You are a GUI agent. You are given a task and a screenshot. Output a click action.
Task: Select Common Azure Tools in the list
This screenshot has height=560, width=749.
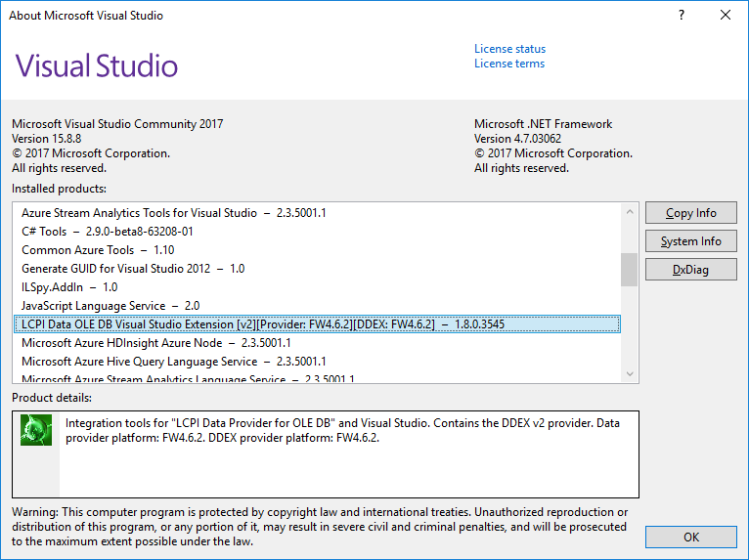pyautogui.click(x=318, y=250)
